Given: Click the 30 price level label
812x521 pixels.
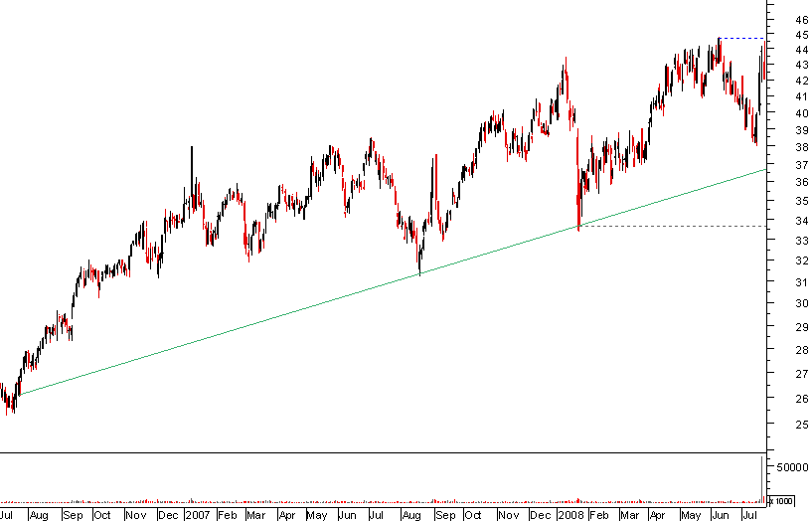Looking at the screenshot, I should coord(802,303).
